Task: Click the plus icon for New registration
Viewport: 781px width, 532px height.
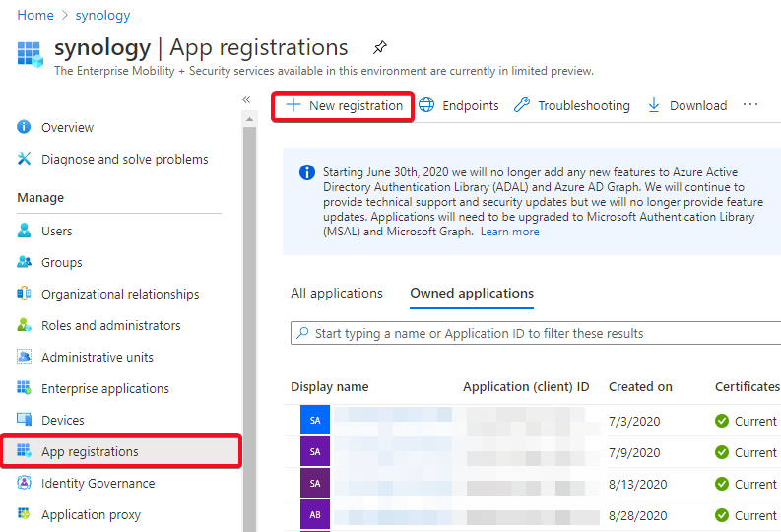Action: [x=293, y=105]
